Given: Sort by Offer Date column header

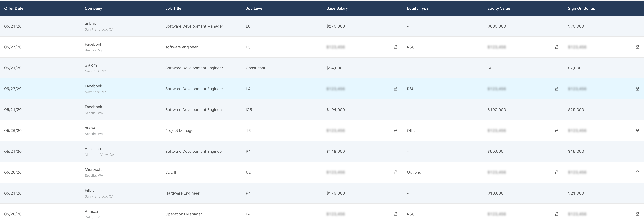Looking at the screenshot, I should pos(14,8).
